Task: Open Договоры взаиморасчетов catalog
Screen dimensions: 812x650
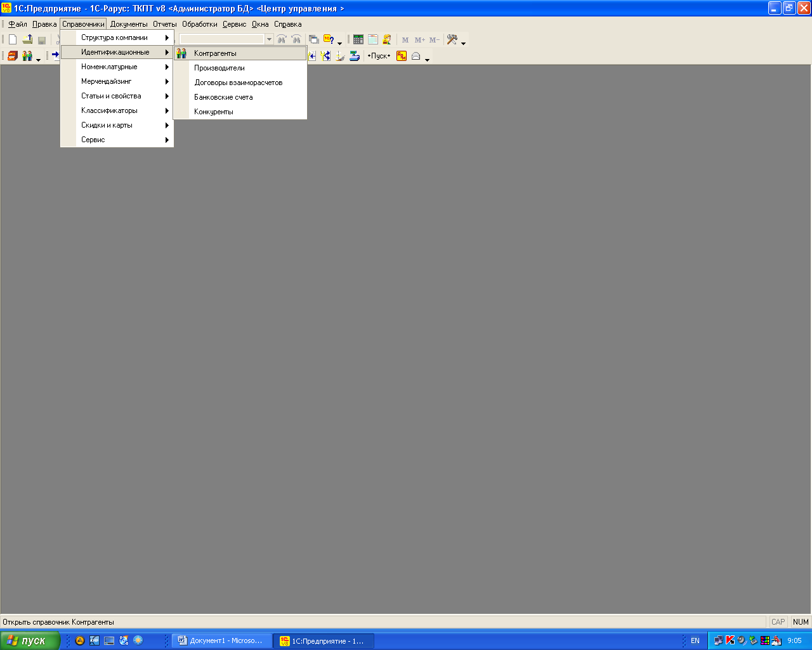Action: (240, 83)
